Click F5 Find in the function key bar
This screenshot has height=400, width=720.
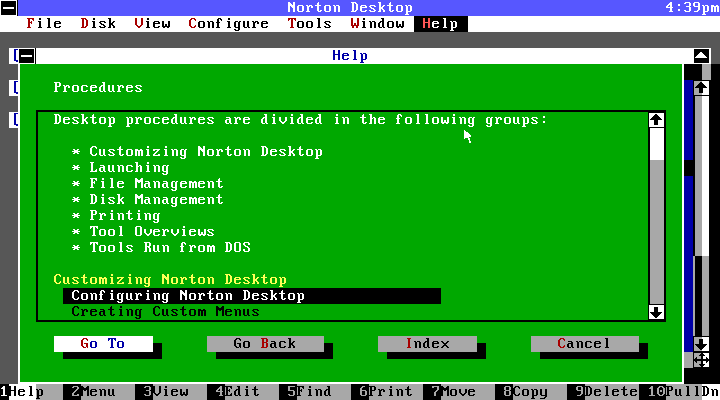[x=309, y=392]
